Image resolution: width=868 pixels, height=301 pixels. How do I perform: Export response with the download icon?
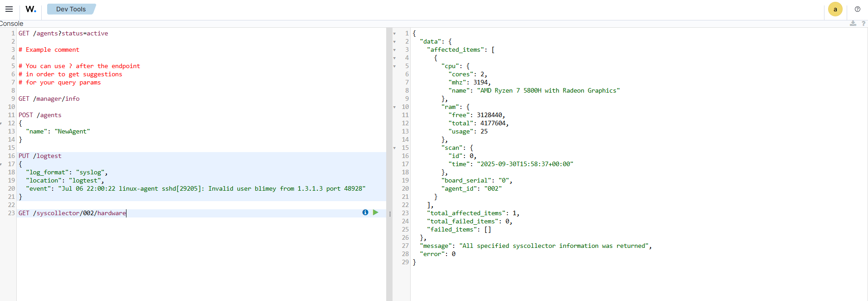click(853, 24)
